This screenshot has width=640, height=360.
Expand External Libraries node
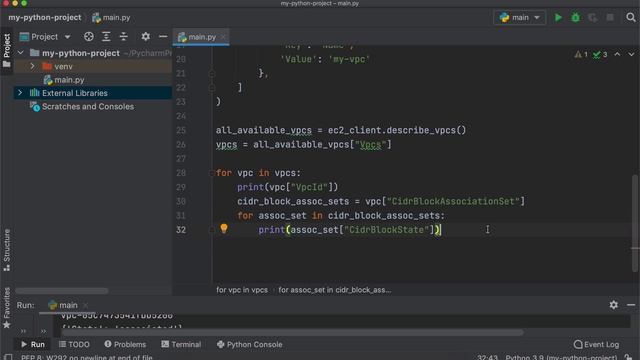click(20, 93)
